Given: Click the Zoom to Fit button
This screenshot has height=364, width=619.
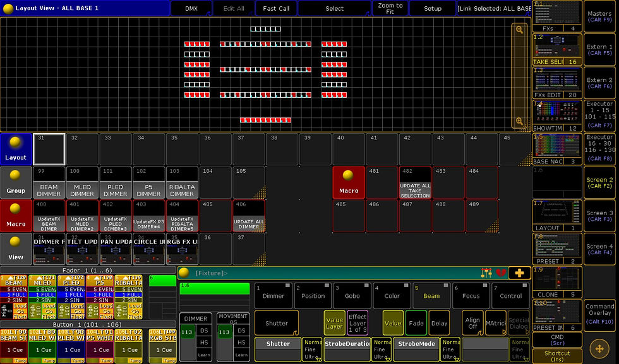Looking at the screenshot, I should (390, 8).
